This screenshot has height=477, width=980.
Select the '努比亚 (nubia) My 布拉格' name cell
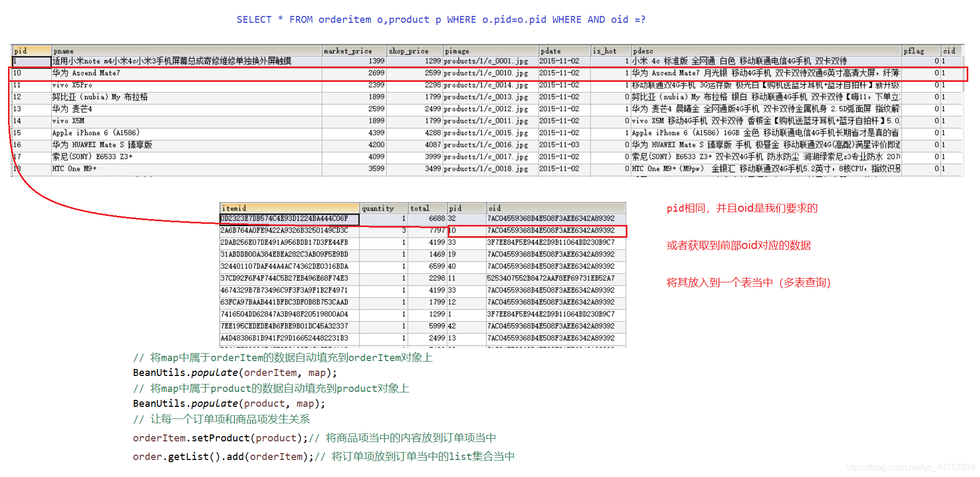[187, 97]
